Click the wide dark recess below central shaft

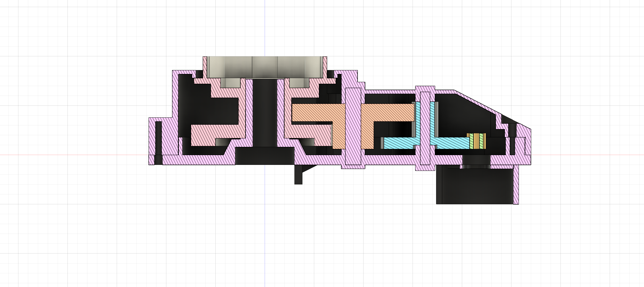[265, 156]
